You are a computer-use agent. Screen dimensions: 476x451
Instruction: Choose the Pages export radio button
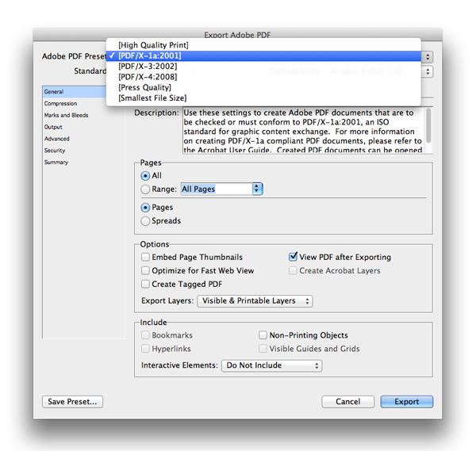(x=145, y=208)
